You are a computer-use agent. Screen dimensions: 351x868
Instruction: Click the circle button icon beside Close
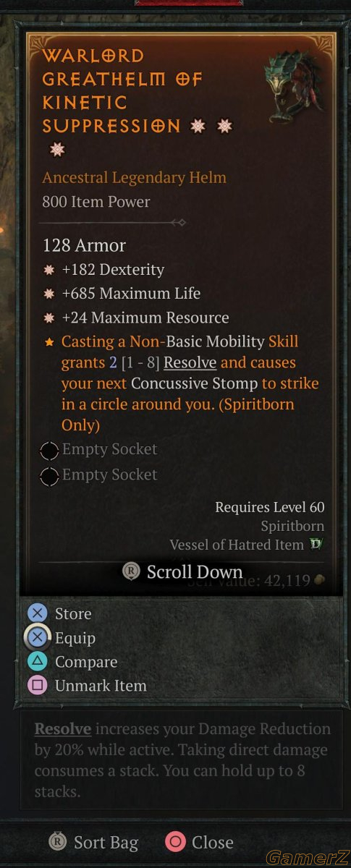pyautogui.click(x=174, y=842)
